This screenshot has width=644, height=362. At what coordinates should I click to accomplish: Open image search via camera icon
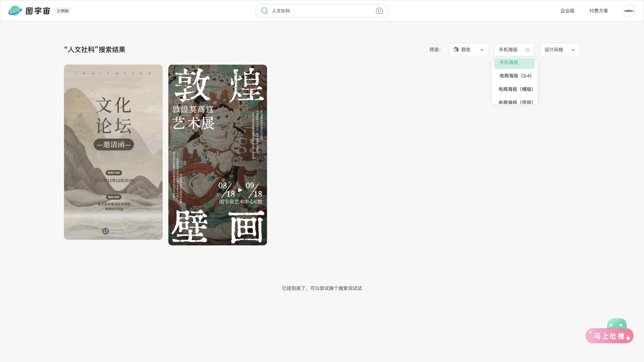[379, 11]
